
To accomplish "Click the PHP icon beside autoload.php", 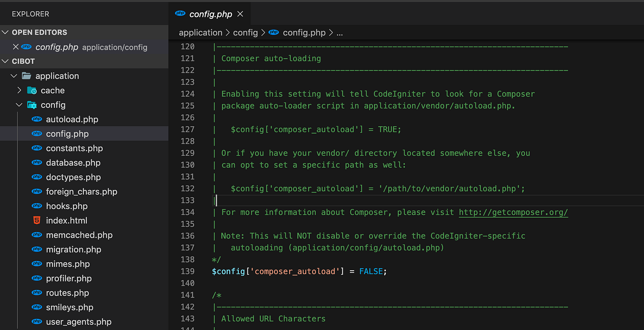I will coord(37,119).
